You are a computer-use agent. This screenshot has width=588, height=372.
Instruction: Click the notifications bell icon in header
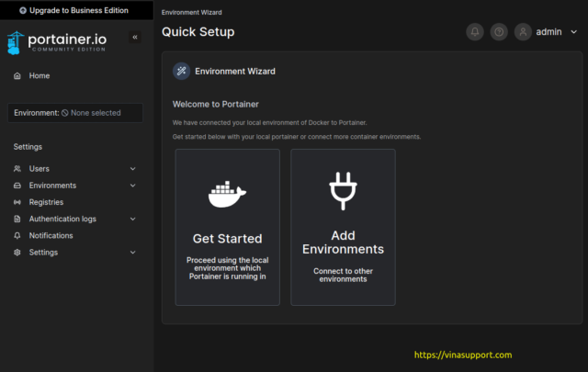(475, 32)
